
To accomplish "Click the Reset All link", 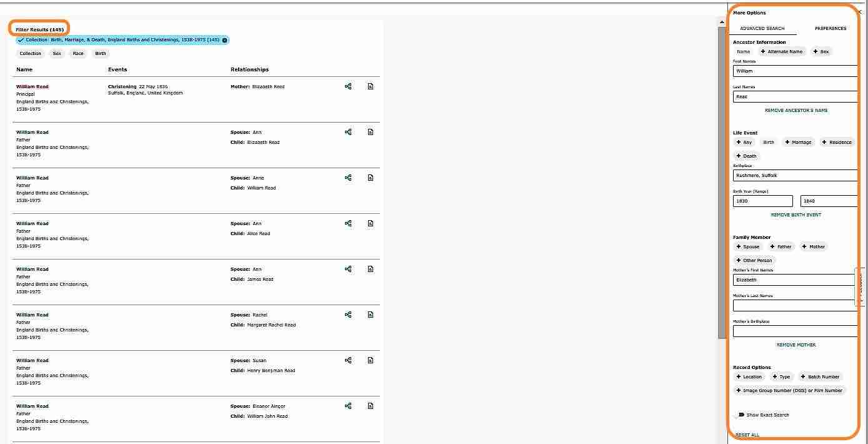I will [747, 435].
